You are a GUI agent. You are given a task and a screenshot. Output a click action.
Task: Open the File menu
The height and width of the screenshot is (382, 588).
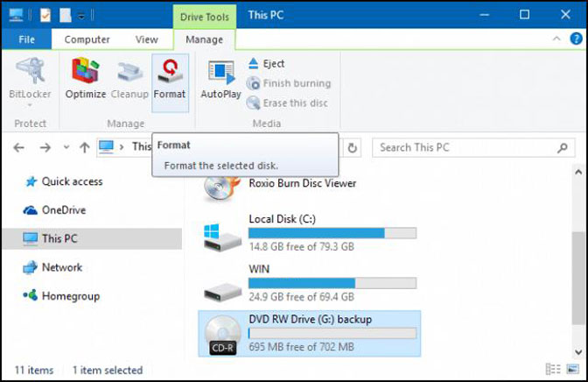(x=26, y=39)
